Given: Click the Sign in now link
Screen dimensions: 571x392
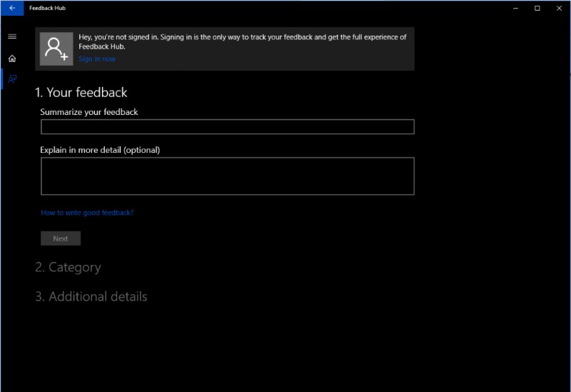Looking at the screenshot, I should click(97, 59).
